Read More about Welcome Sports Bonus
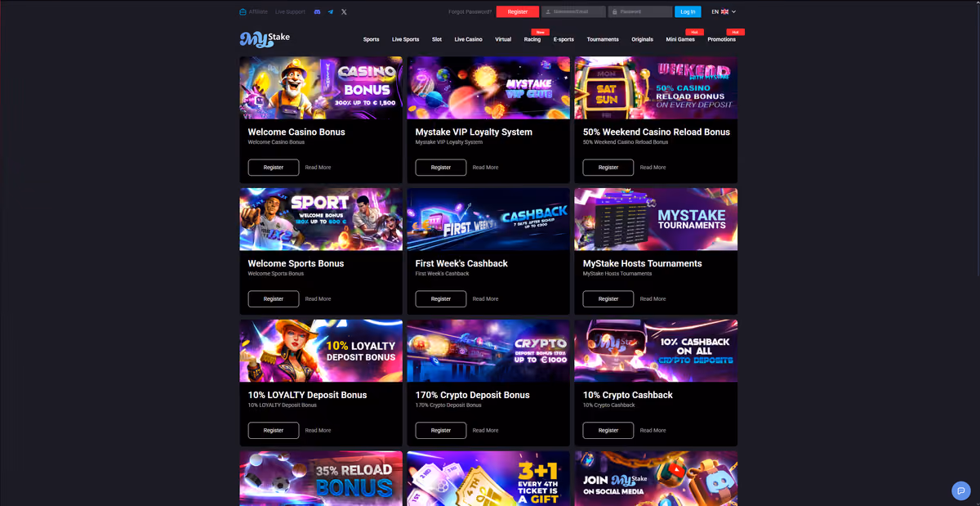The image size is (980, 506). tap(318, 299)
